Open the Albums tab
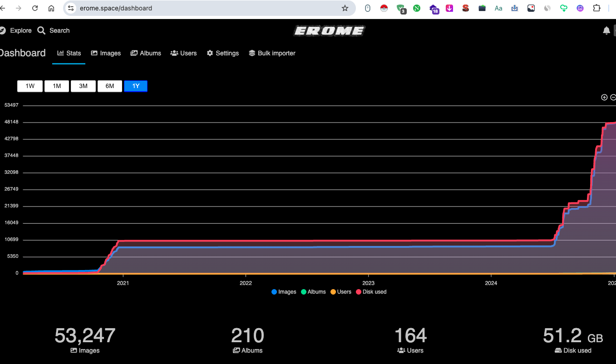The height and width of the screenshot is (364, 616). [x=146, y=53]
